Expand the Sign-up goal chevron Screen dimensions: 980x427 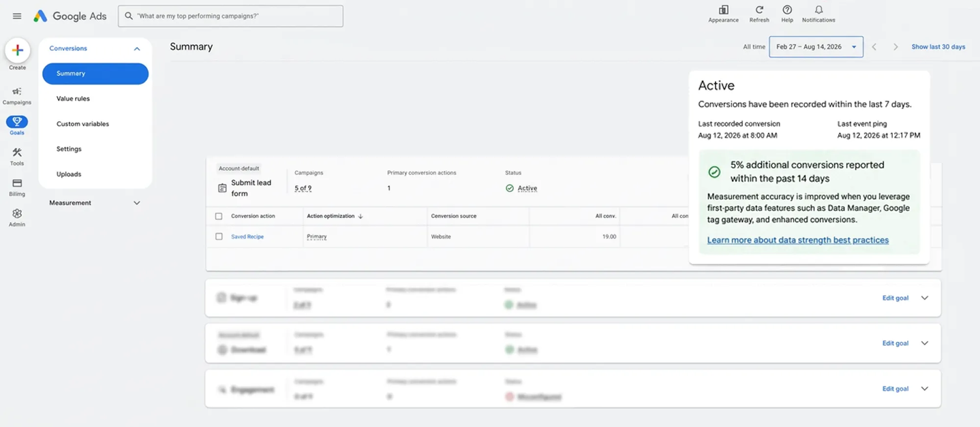pyautogui.click(x=925, y=298)
